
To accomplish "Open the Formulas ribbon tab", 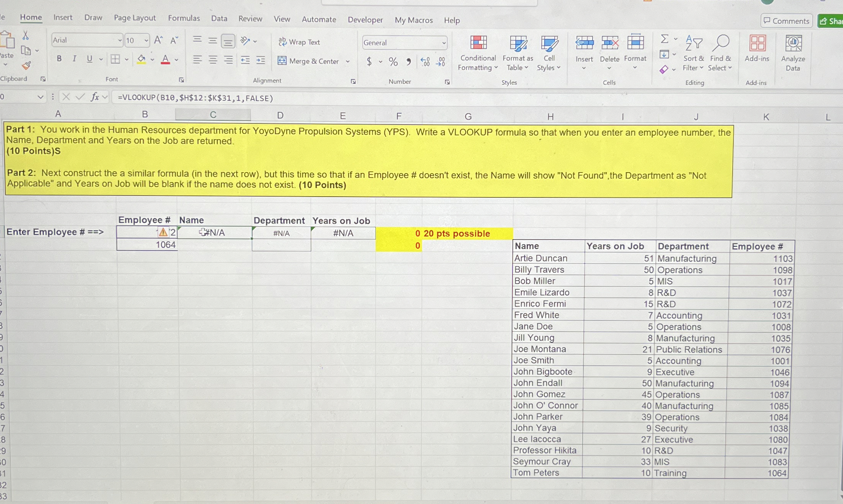I will pos(184,18).
